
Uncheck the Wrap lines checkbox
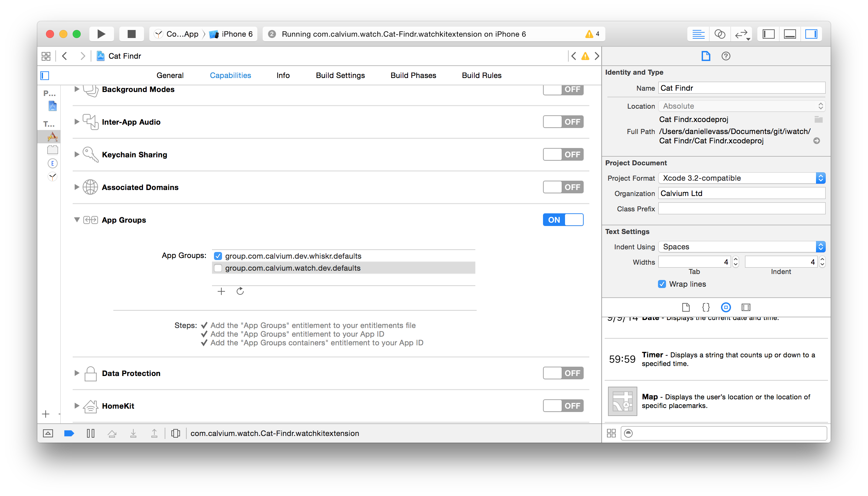(662, 284)
